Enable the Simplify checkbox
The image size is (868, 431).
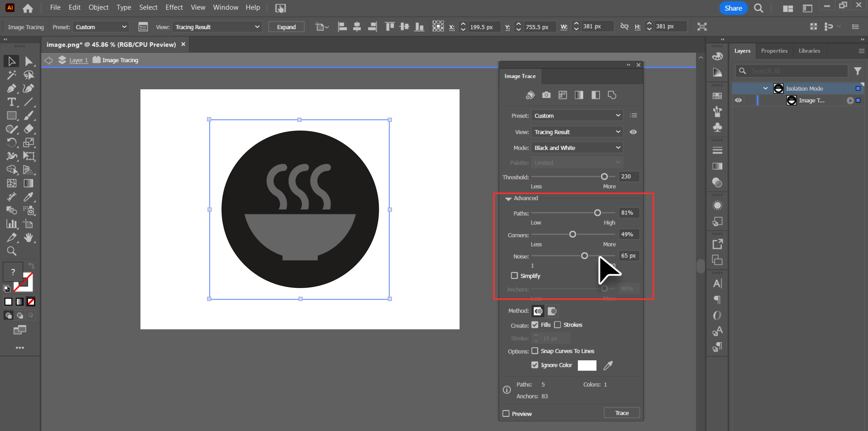[x=514, y=275]
